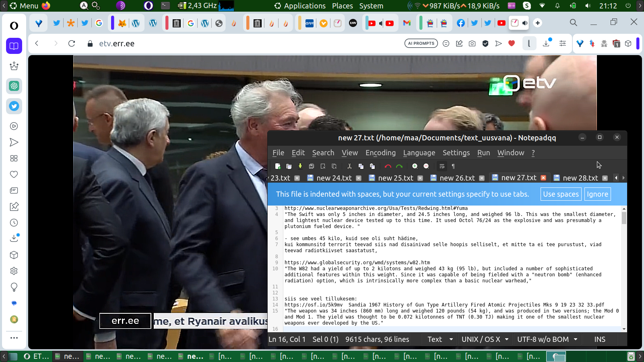This screenshot has height=362, width=644.
Task: Open the browser snapshot camera icon
Action: click(x=472, y=43)
